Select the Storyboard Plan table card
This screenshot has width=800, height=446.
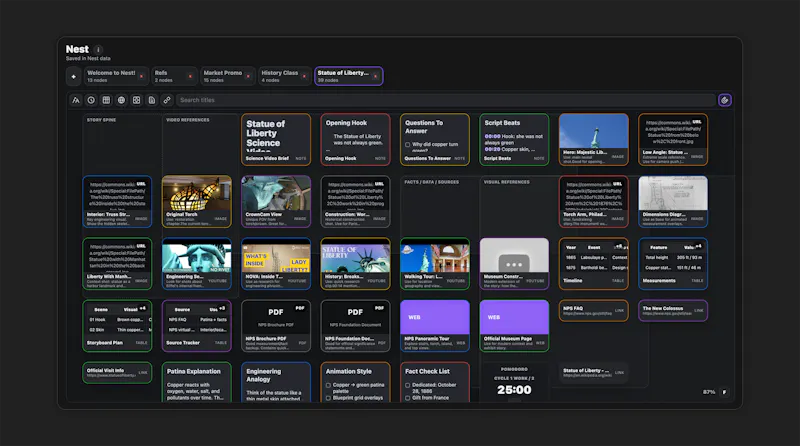[117, 326]
